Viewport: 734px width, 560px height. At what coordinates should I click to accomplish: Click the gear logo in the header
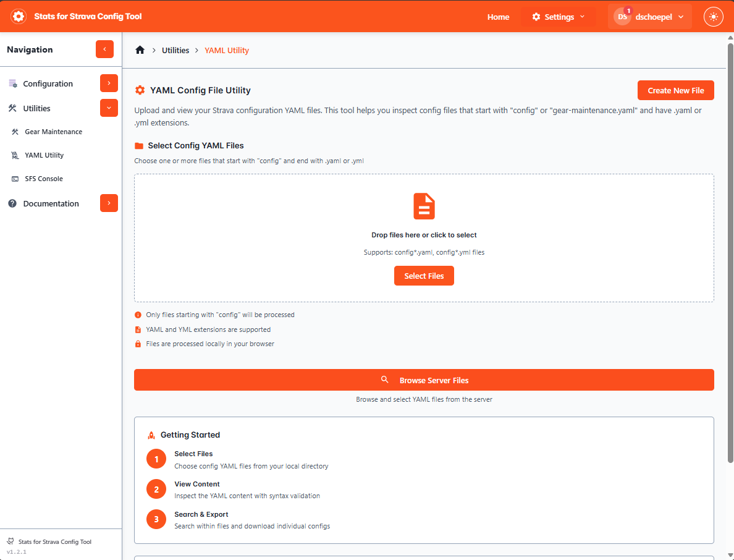19,16
